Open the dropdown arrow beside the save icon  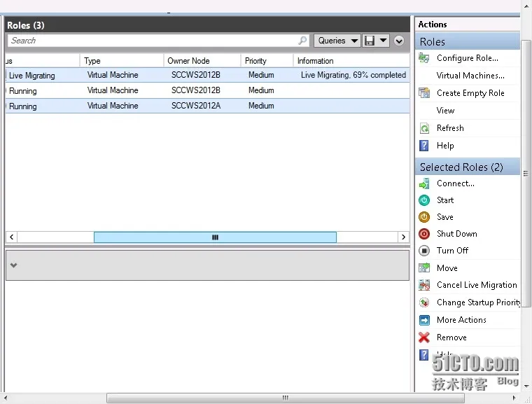[383, 41]
